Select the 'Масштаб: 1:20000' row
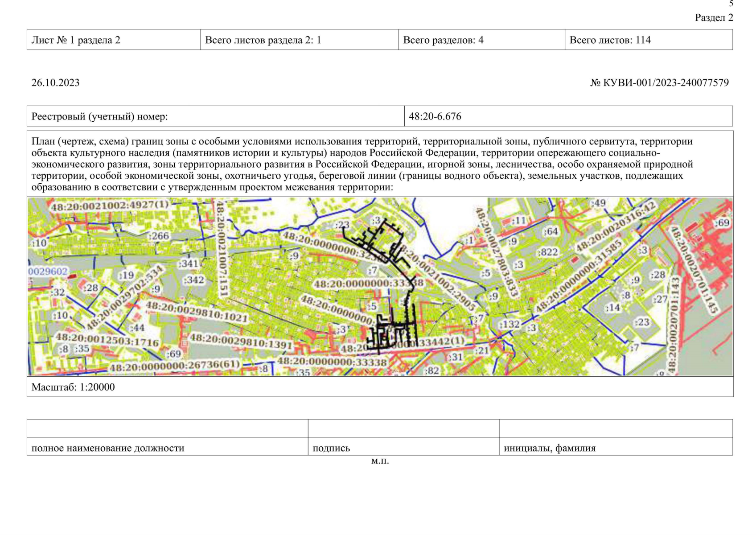The width and height of the screenshot is (756, 535). pyautogui.click(x=73, y=387)
